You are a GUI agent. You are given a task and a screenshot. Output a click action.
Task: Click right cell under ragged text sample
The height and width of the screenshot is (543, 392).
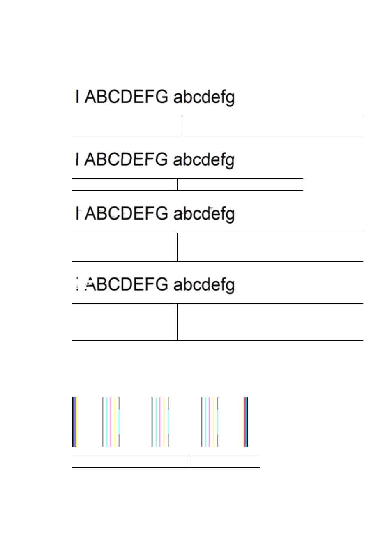click(x=270, y=322)
